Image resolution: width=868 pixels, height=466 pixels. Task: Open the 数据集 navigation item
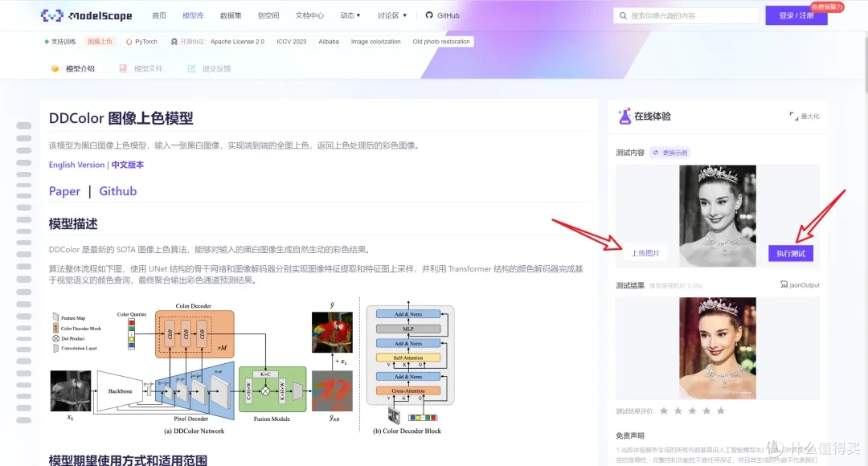[231, 15]
